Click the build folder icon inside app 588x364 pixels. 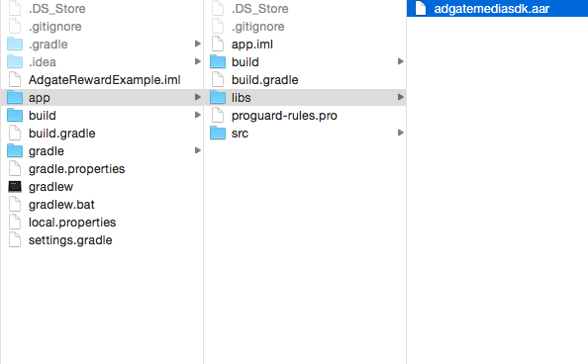coord(218,62)
